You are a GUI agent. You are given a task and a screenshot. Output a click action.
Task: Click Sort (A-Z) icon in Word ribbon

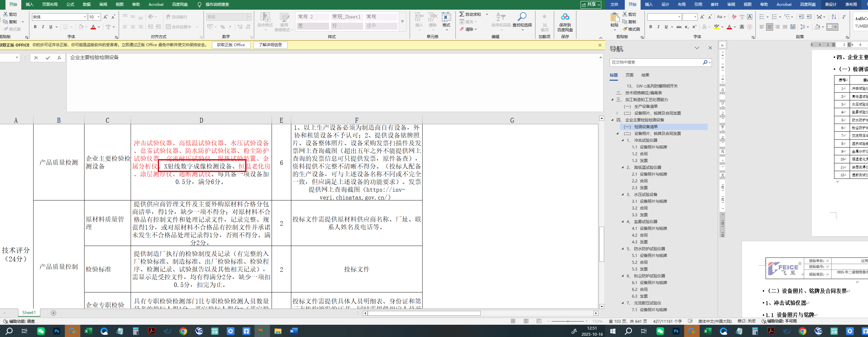point(833,17)
